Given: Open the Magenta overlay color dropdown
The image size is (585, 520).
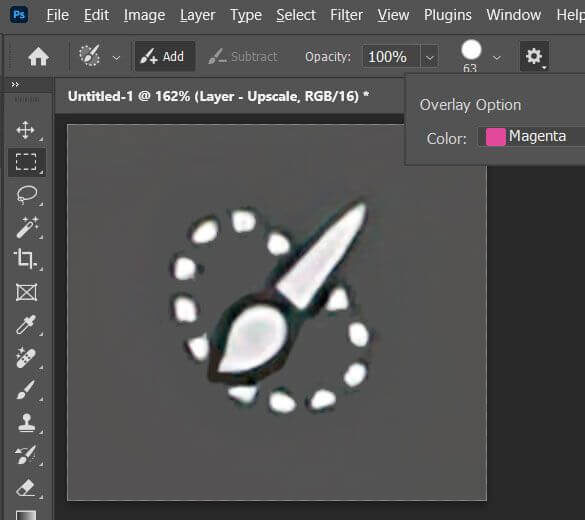Looking at the screenshot, I should tap(532, 137).
